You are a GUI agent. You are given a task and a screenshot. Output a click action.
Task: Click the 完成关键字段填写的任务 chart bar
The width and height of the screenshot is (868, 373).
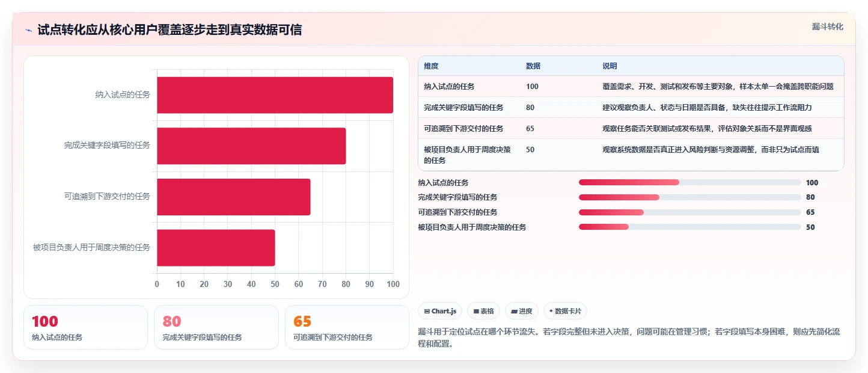point(251,146)
